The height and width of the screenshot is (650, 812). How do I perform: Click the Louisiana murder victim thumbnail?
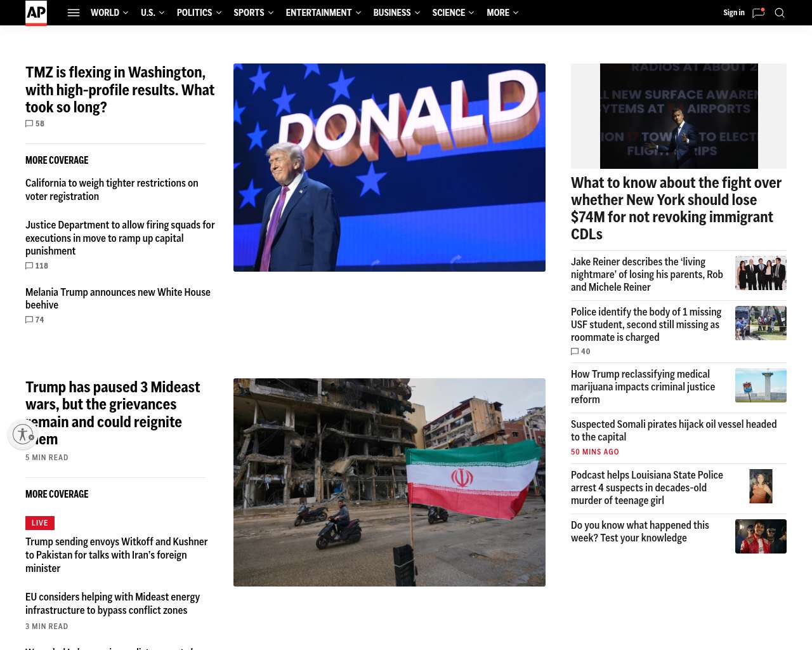[761, 486]
